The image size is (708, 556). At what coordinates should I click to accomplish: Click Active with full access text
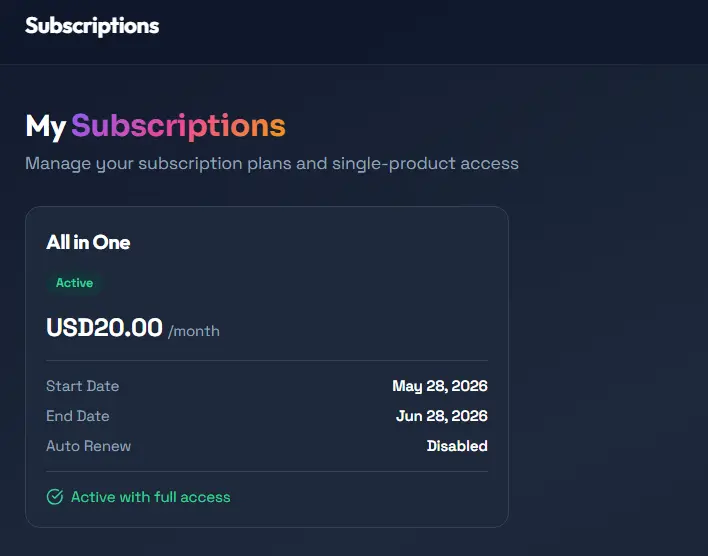(151, 497)
